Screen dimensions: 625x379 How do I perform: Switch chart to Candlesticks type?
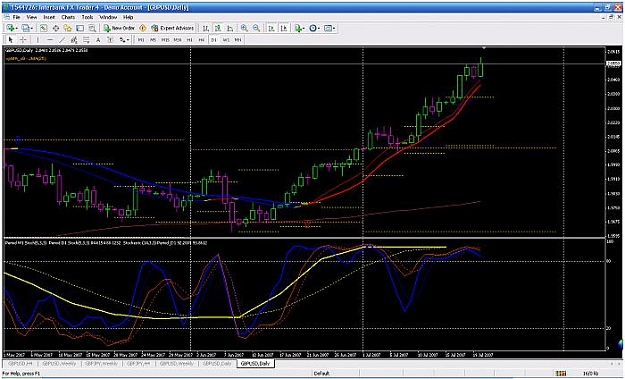pos(218,28)
